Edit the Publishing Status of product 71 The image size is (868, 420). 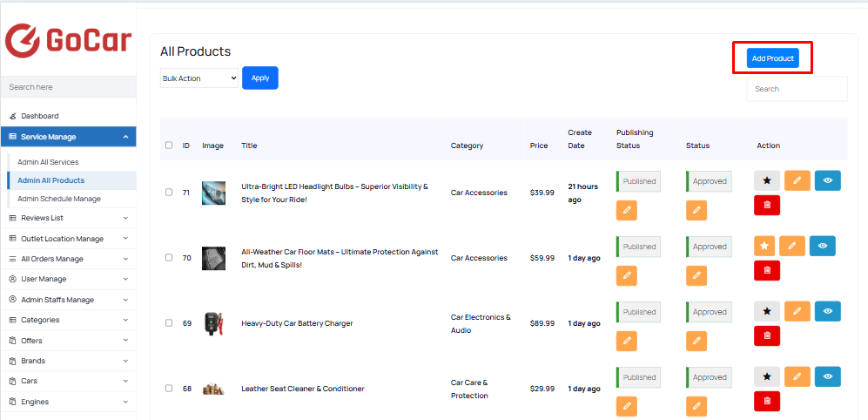(x=627, y=211)
